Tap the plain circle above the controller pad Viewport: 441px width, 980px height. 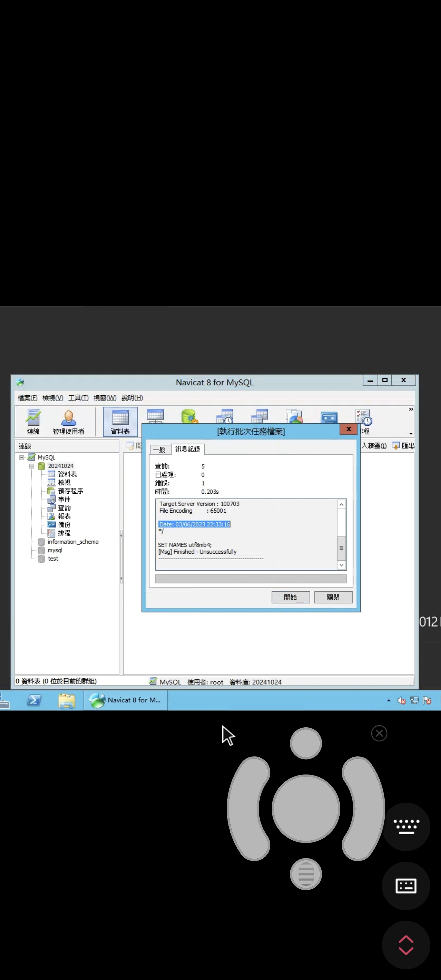click(306, 743)
